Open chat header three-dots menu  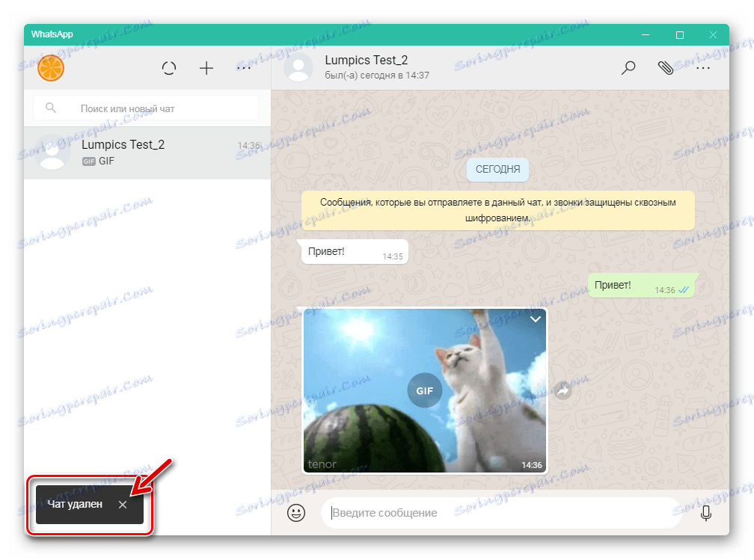703,68
